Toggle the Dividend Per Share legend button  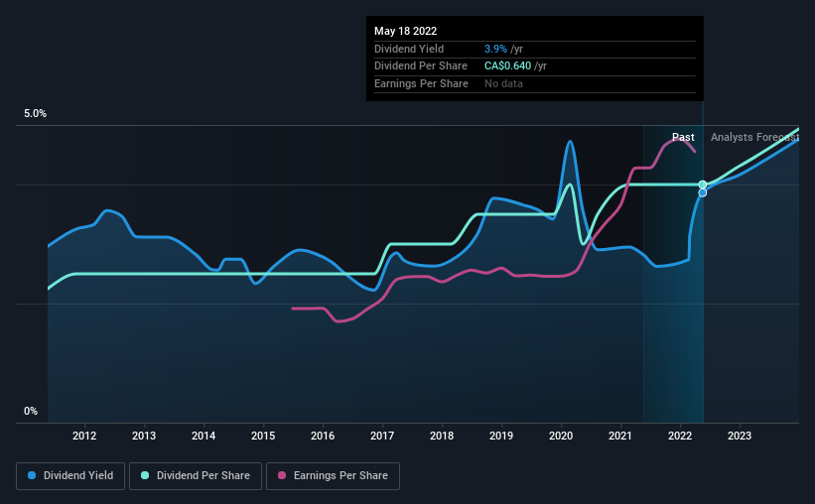(x=196, y=476)
